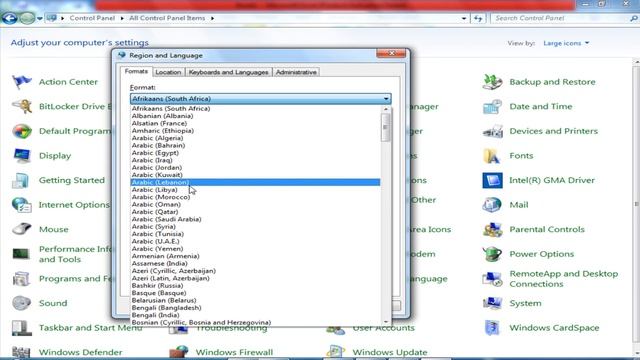This screenshot has height=360, width=640.
Task: Open the Action Center icon
Action: pyautogui.click(x=22, y=82)
